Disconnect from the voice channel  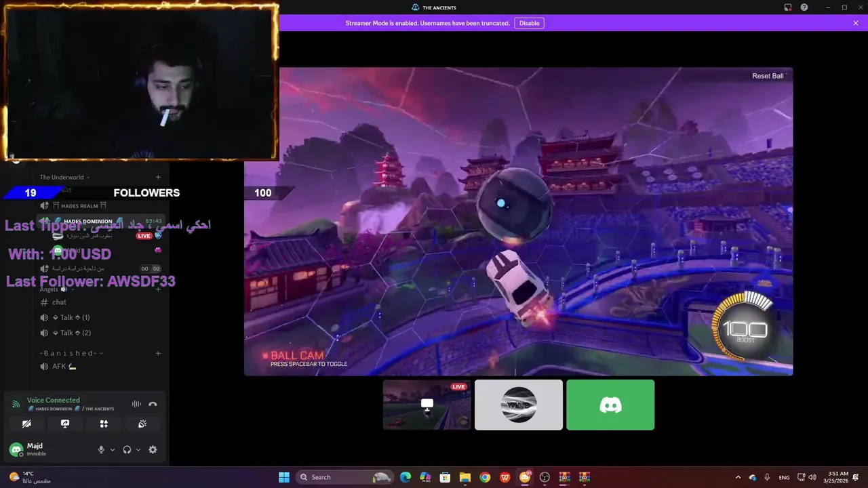coord(153,404)
